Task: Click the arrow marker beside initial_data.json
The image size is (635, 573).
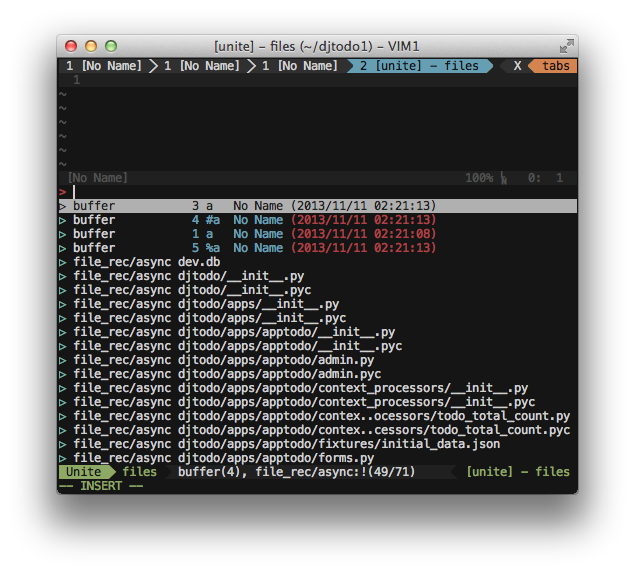Action: (62, 445)
